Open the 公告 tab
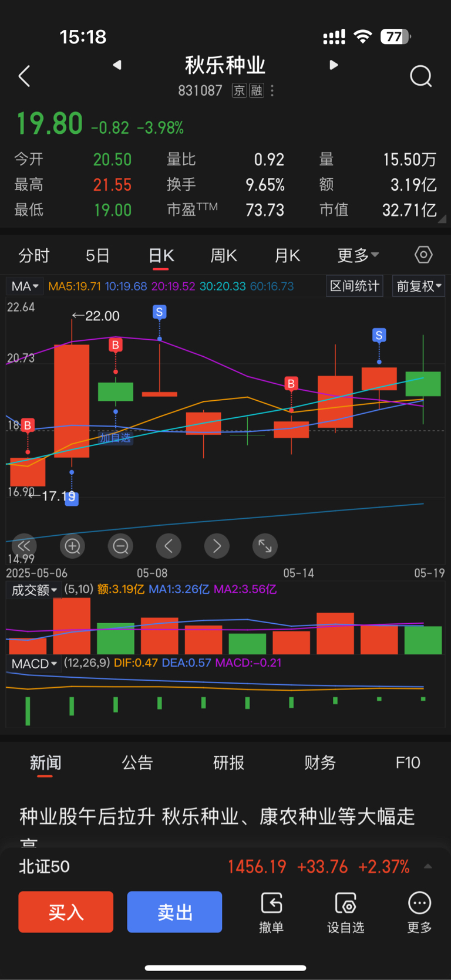 [137, 762]
